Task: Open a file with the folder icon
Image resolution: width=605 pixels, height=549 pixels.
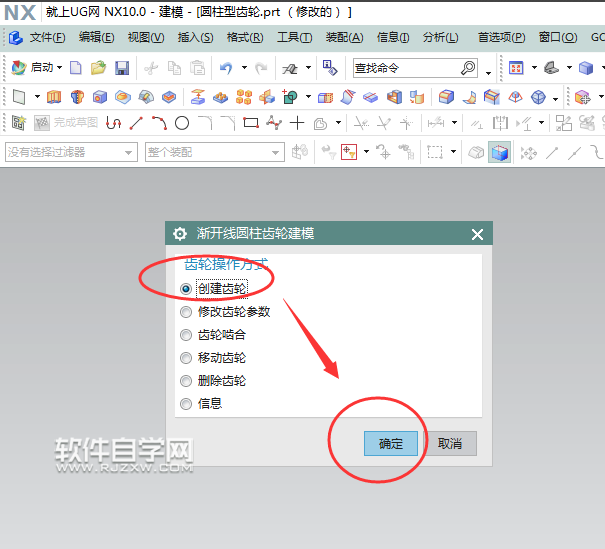Action: 98,68
